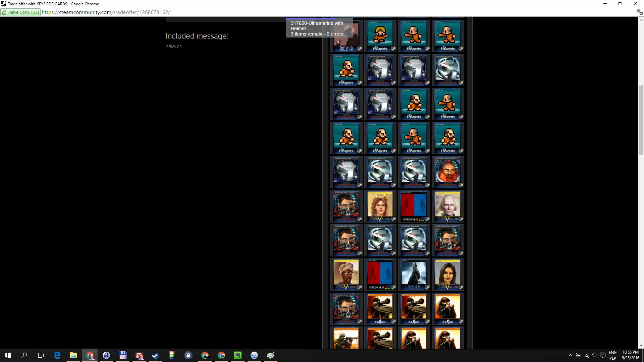
Task: Select the red-bearded dwarf trading card
Action: tap(448, 172)
